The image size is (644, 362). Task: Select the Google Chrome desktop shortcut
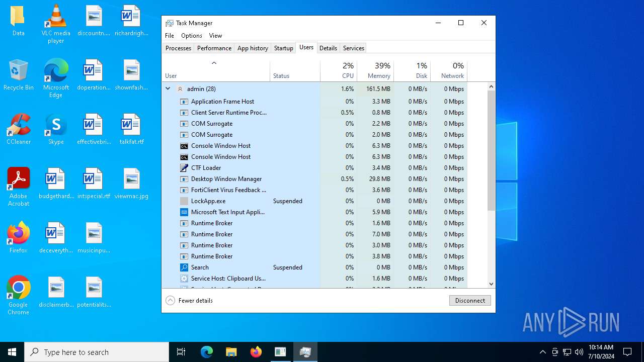pyautogui.click(x=19, y=296)
